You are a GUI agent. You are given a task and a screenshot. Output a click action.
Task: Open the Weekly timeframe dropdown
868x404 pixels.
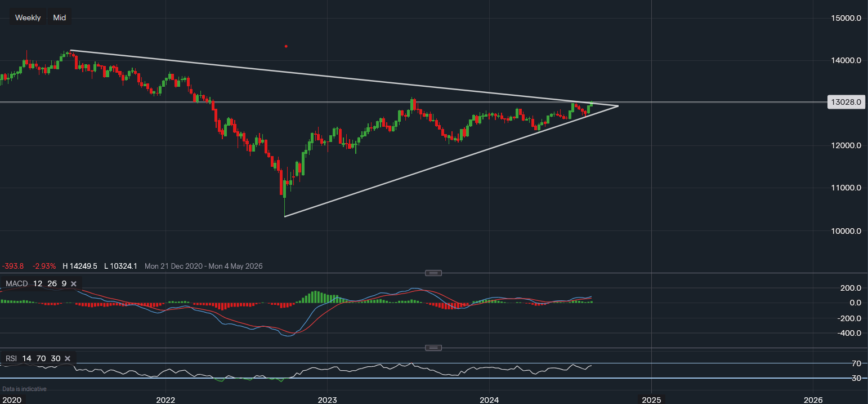coord(28,17)
